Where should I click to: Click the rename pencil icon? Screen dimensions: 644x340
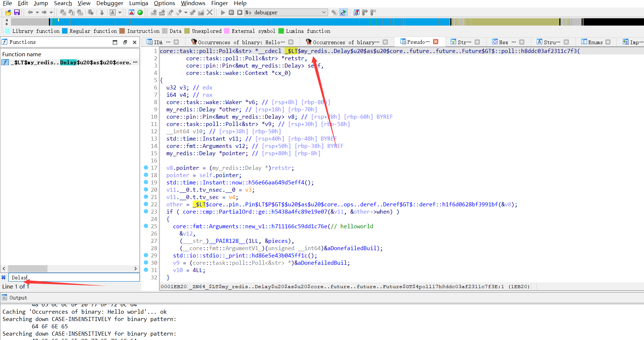tap(201, 12)
